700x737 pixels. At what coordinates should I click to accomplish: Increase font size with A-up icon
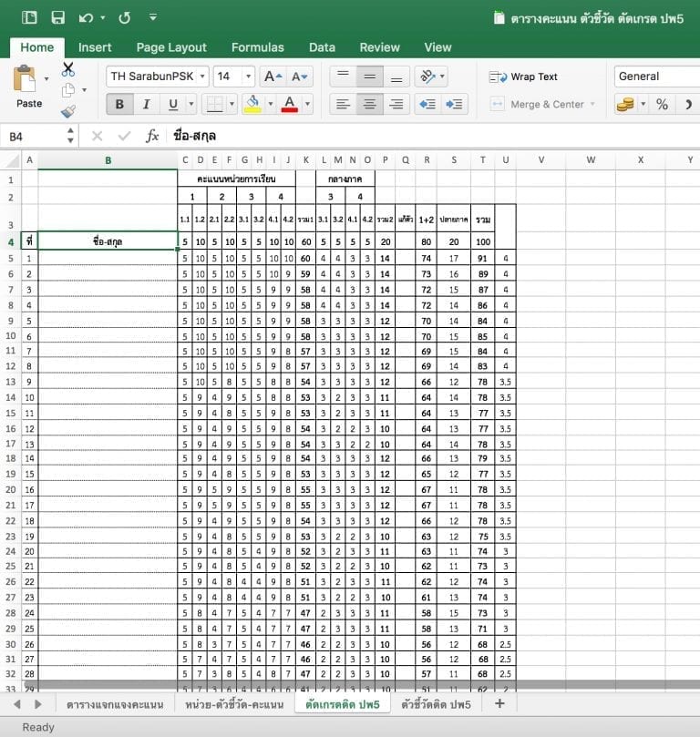[x=273, y=77]
